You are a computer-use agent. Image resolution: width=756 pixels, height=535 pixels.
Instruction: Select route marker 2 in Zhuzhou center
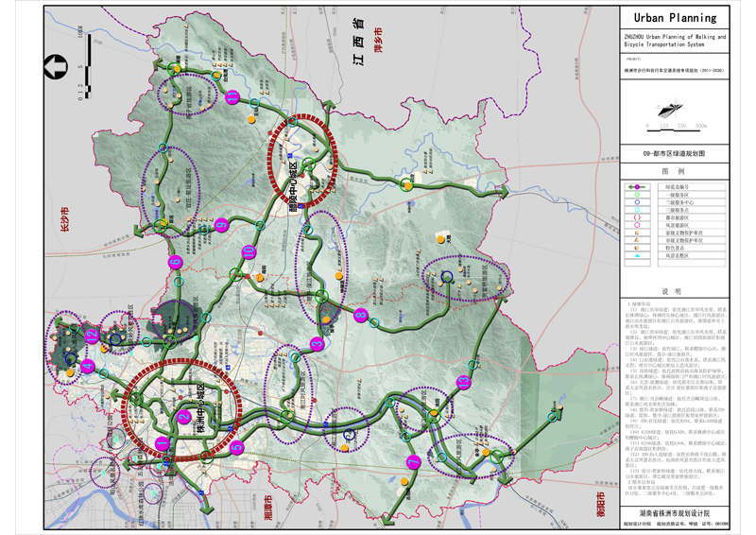point(182,417)
